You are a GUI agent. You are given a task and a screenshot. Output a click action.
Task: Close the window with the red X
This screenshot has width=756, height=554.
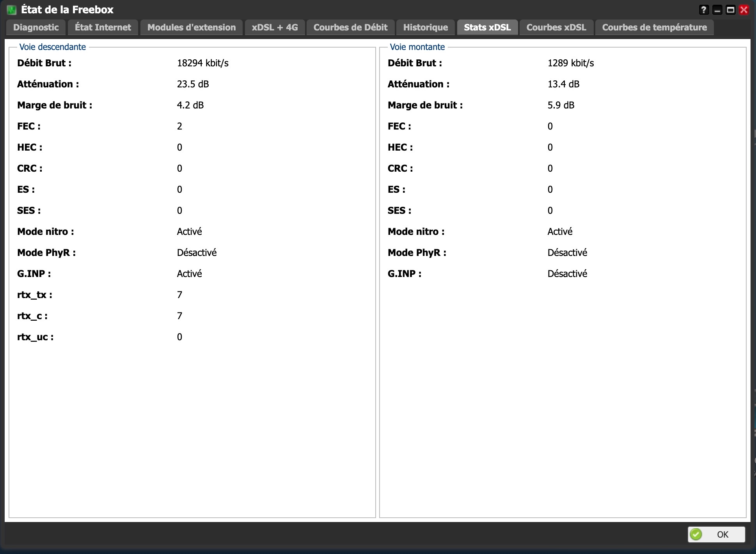point(744,10)
